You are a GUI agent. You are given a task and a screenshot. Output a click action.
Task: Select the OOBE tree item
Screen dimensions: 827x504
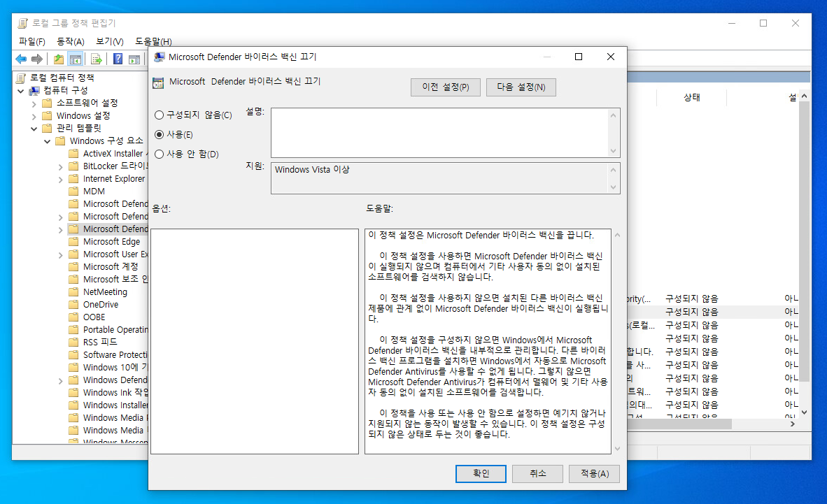pos(94,317)
